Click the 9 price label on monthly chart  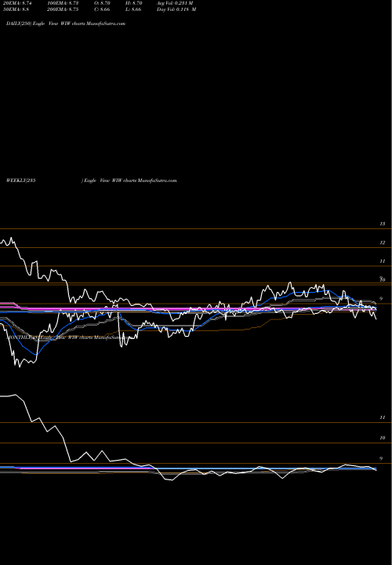coord(381,458)
